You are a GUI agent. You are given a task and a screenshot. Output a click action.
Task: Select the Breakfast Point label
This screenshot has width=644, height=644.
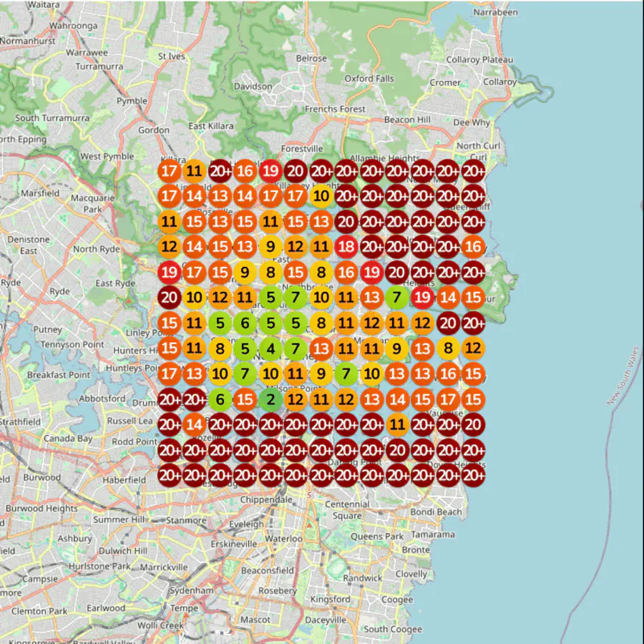[x=59, y=374]
